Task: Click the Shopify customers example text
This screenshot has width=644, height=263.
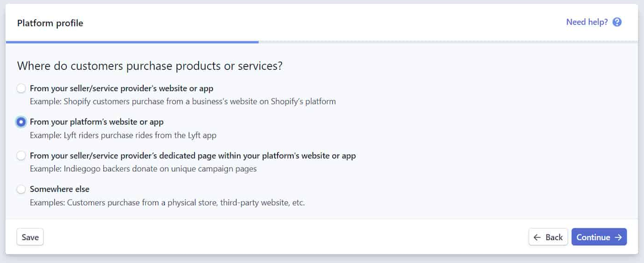Action: click(183, 102)
